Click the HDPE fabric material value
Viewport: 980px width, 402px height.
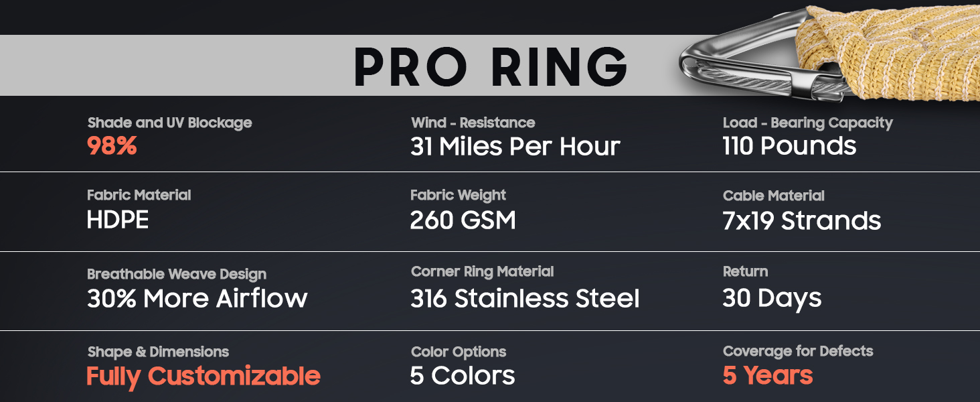click(x=118, y=220)
